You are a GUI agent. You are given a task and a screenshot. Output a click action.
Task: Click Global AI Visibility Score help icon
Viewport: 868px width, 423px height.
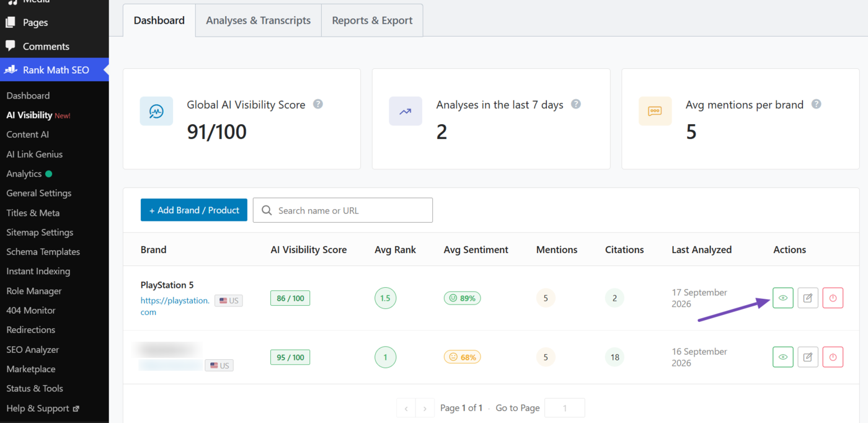click(x=318, y=104)
